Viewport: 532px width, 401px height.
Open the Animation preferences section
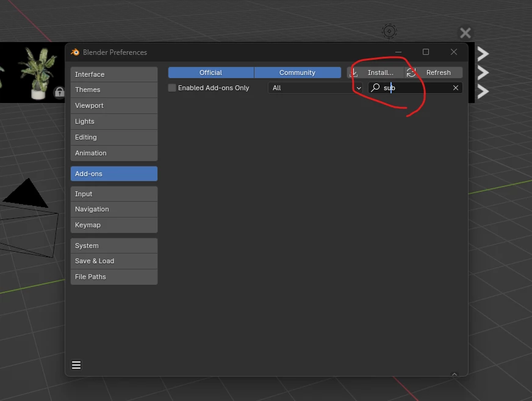click(114, 153)
